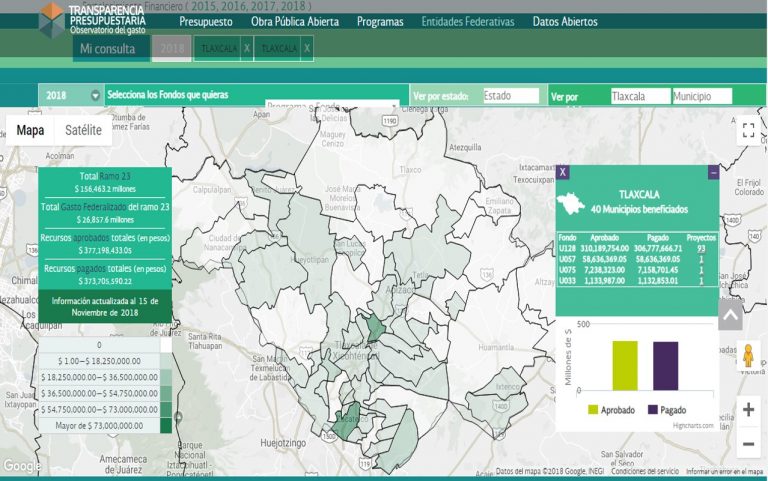
Task: Toggle the Pagado legend series
Action: (x=667, y=410)
